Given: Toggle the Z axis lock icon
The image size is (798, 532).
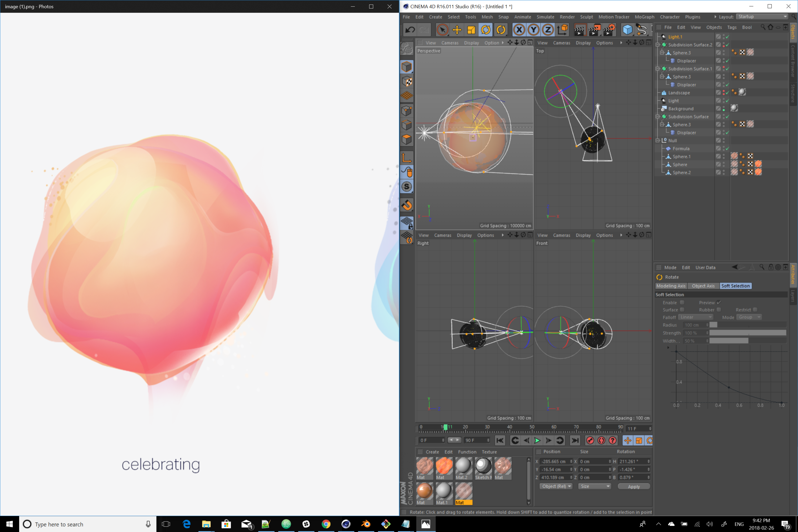Looking at the screenshot, I should pyautogui.click(x=548, y=30).
